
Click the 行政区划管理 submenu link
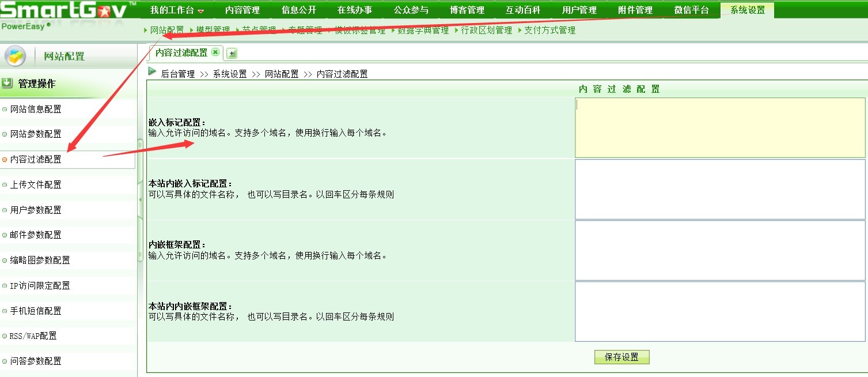coord(486,31)
